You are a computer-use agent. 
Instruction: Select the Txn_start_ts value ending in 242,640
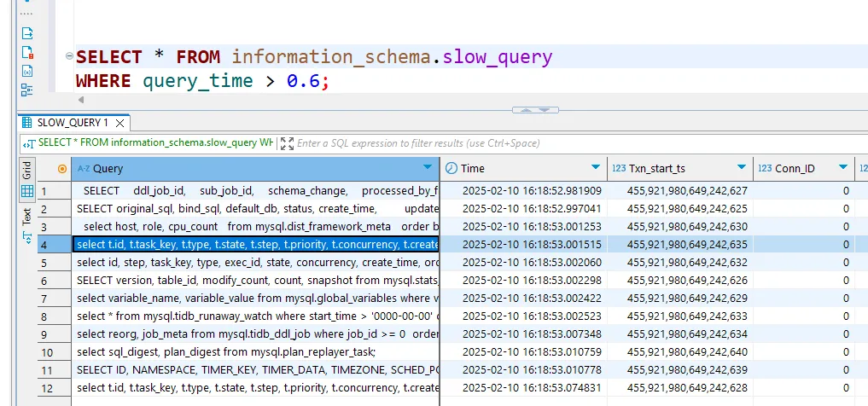click(x=679, y=351)
